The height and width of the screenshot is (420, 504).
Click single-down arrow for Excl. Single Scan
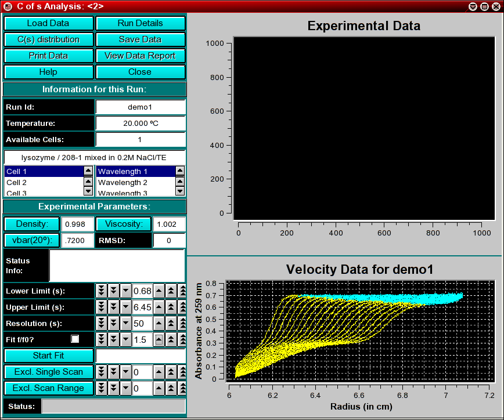[126, 372]
